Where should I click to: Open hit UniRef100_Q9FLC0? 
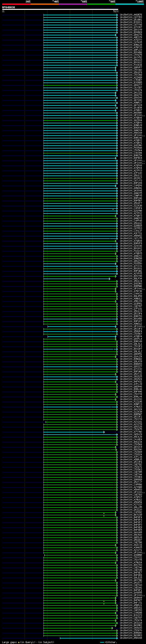[131, 50]
